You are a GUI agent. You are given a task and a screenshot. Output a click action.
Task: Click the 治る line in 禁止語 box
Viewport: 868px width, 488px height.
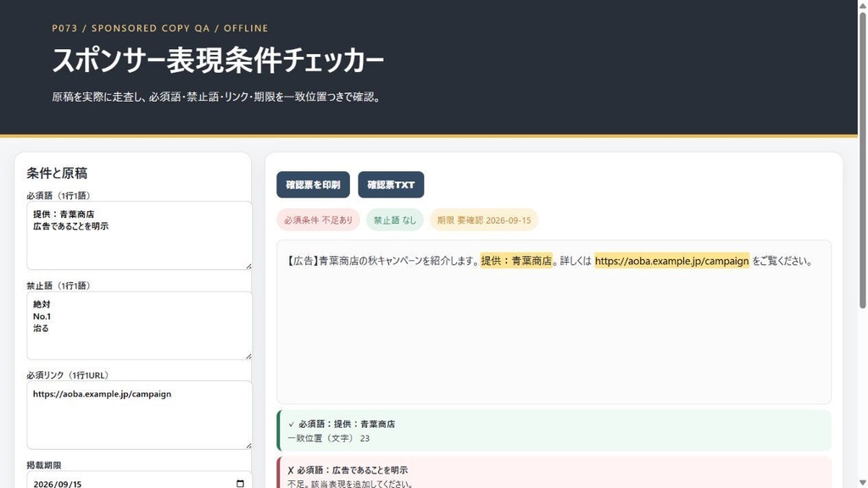tap(41, 329)
